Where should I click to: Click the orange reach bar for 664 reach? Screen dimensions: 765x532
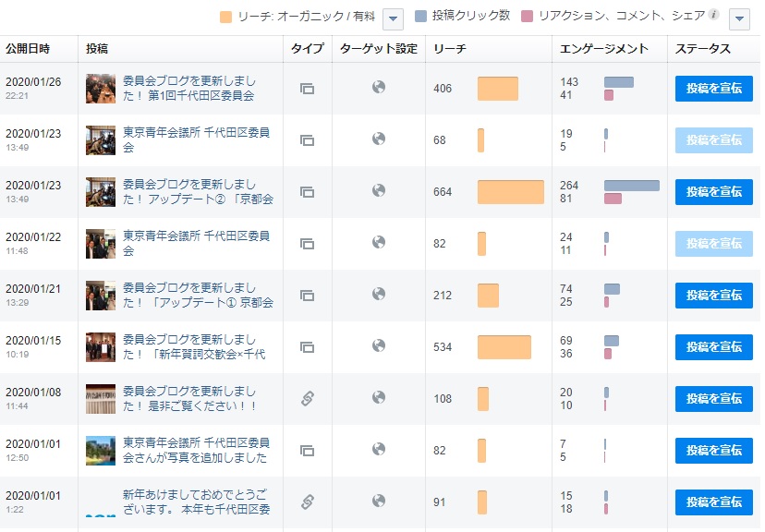pos(510,192)
